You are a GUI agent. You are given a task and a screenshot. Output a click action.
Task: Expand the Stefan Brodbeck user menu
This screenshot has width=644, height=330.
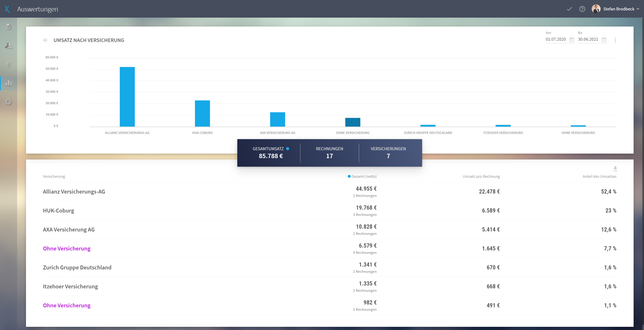tap(638, 9)
